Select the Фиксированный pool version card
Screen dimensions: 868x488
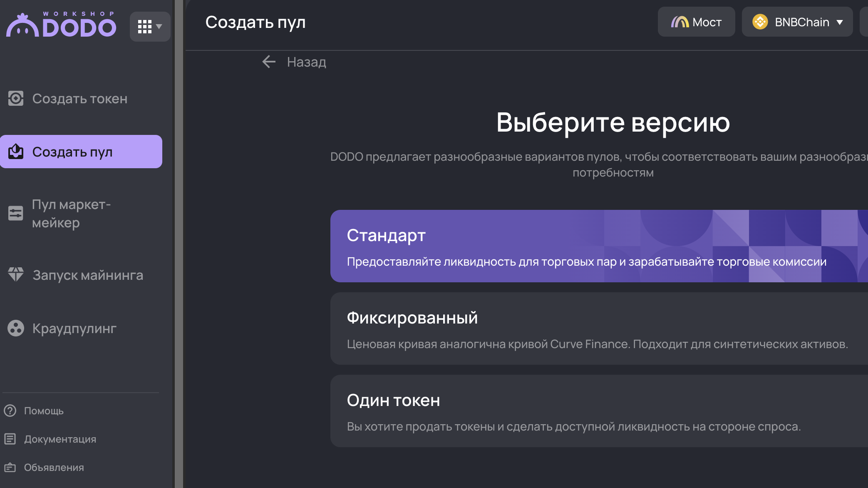coord(599,329)
